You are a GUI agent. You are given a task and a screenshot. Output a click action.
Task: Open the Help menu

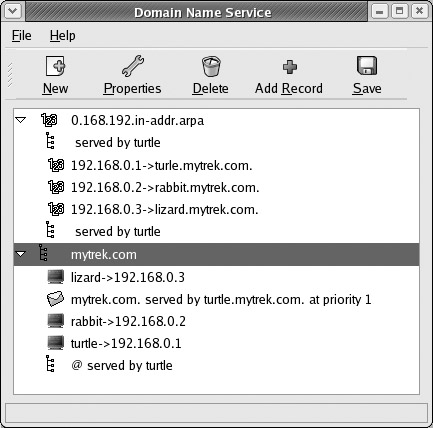(x=62, y=35)
